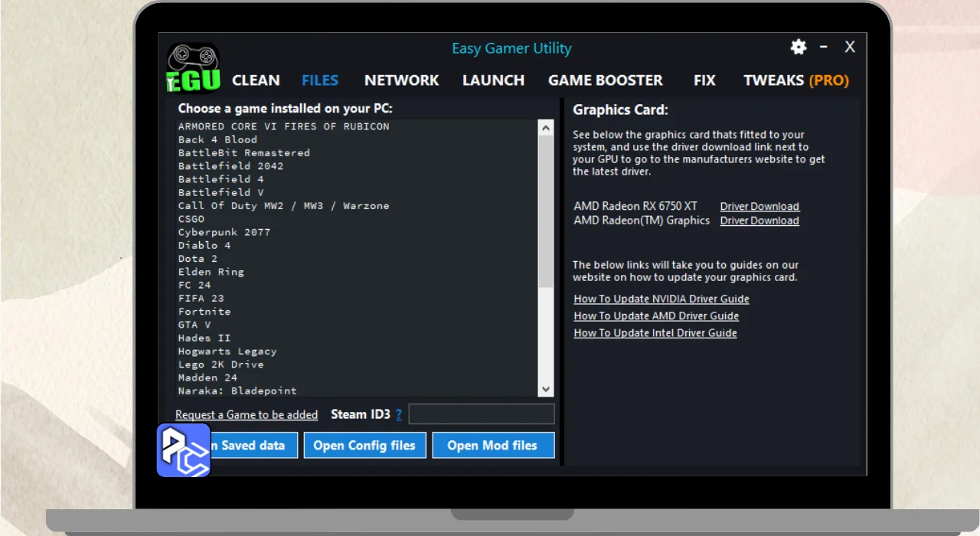Click the Open Config files button

point(364,445)
